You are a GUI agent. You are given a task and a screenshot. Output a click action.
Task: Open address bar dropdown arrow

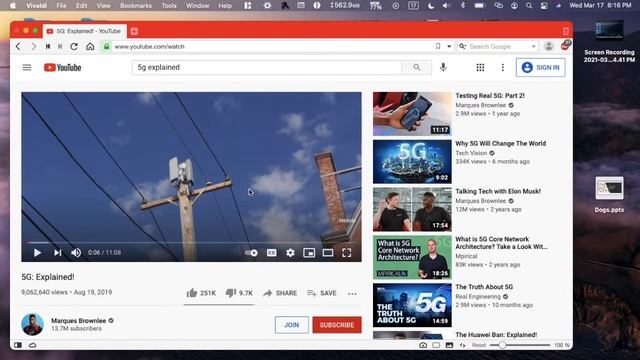[x=449, y=47]
